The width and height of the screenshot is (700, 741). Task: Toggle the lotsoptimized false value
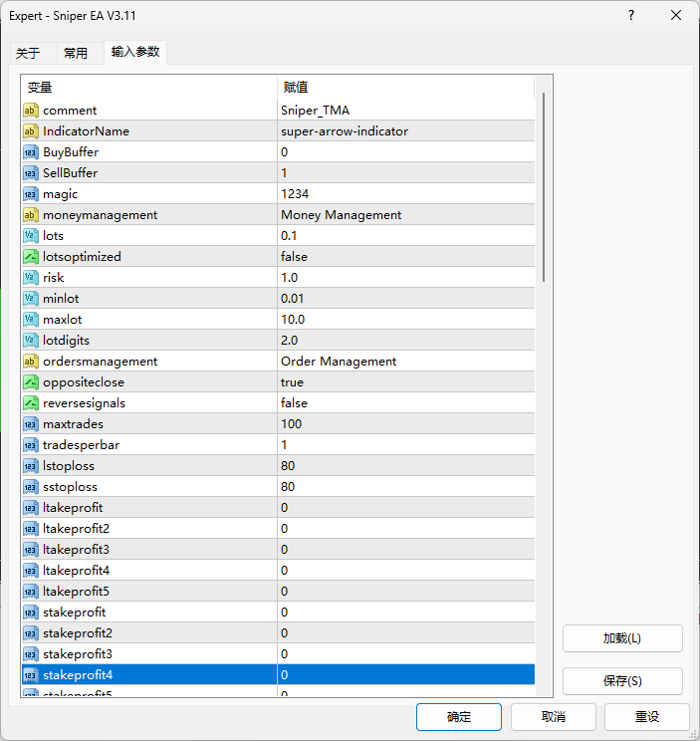click(x=405, y=257)
